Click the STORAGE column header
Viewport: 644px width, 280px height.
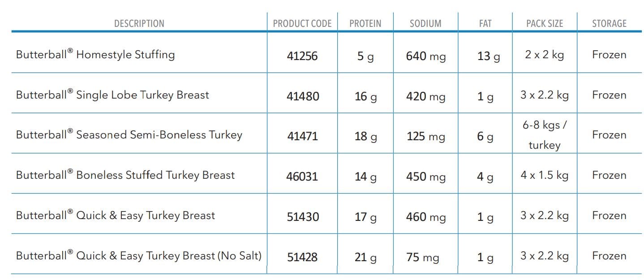point(609,23)
